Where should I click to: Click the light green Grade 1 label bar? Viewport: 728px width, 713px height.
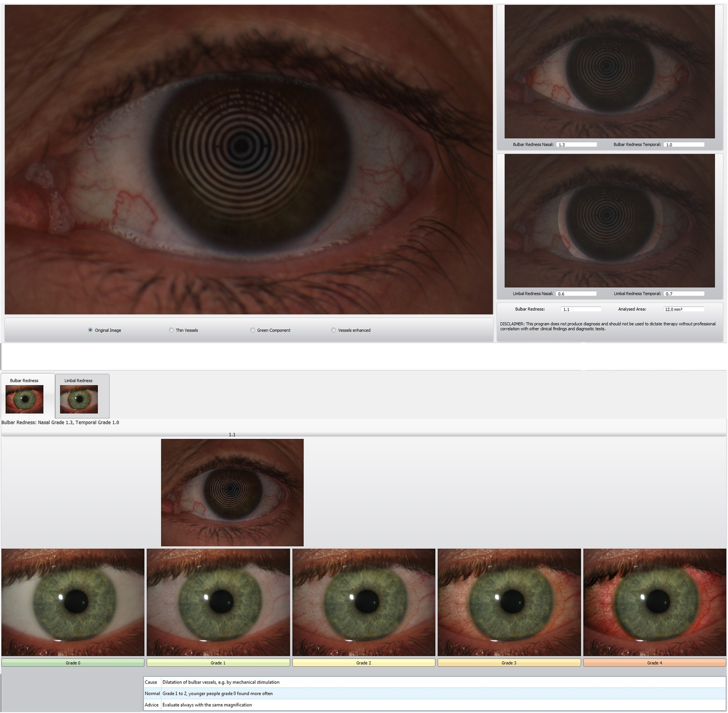click(x=218, y=663)
